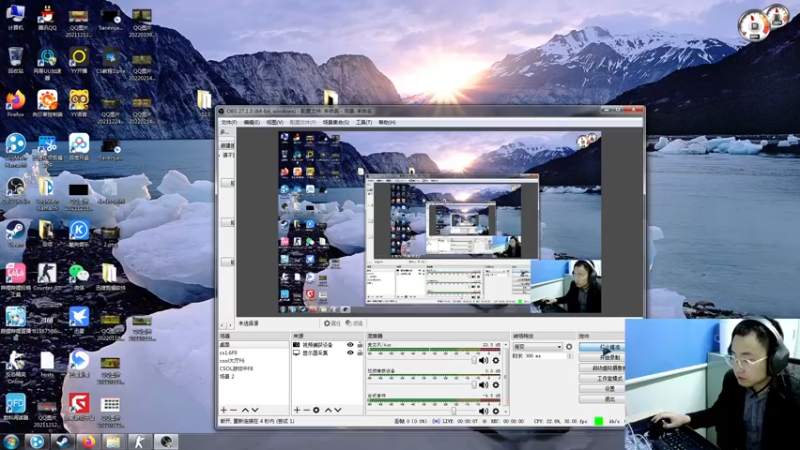Open scene transition properties gear
The image size is (800, 450).
(569, 346)
